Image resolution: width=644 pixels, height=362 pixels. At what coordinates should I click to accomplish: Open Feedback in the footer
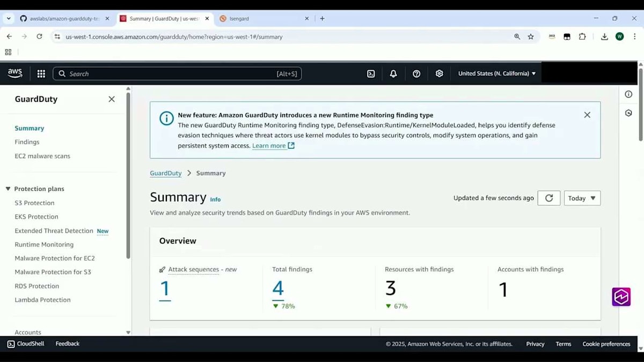pyautogui.click(x=67, y=344)
